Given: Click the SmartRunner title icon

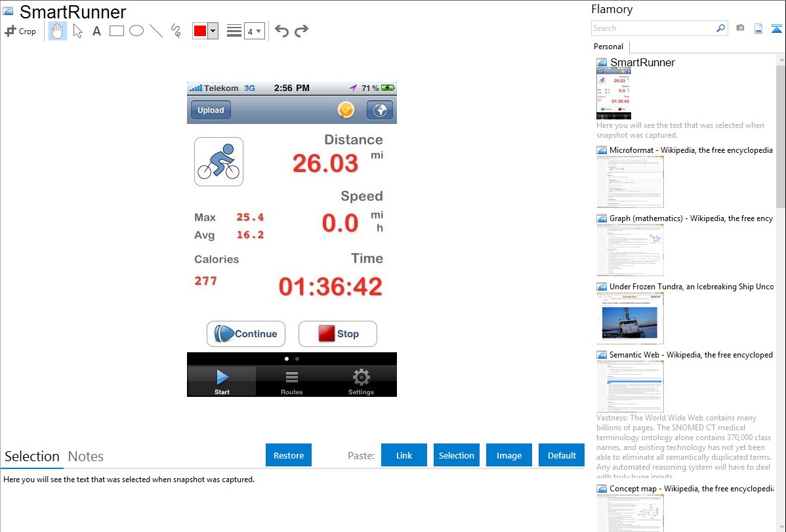Looking at the screenshot, I should (8, 11).
